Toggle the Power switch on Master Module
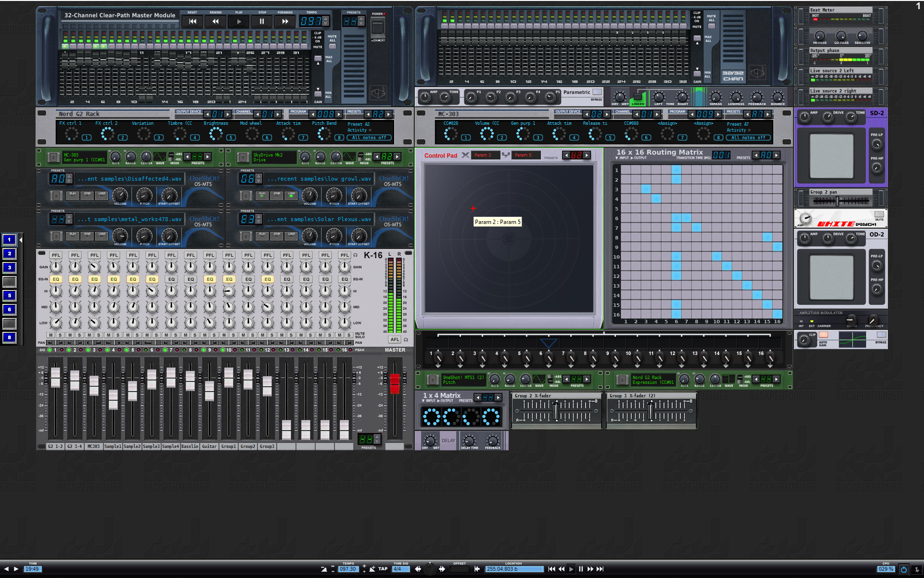The height and width of the screenshot is (578, 924). [378, 27]
